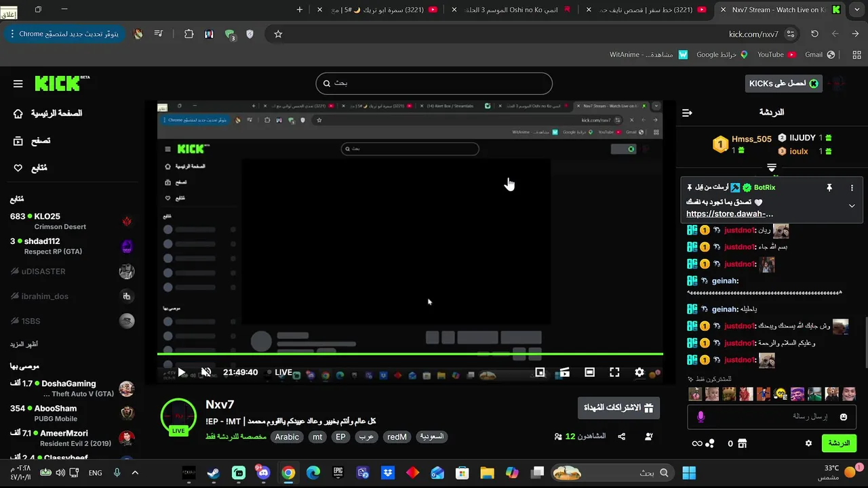Click the follow user icon below the player
This screenshot has width=868, height=488.
649,436
